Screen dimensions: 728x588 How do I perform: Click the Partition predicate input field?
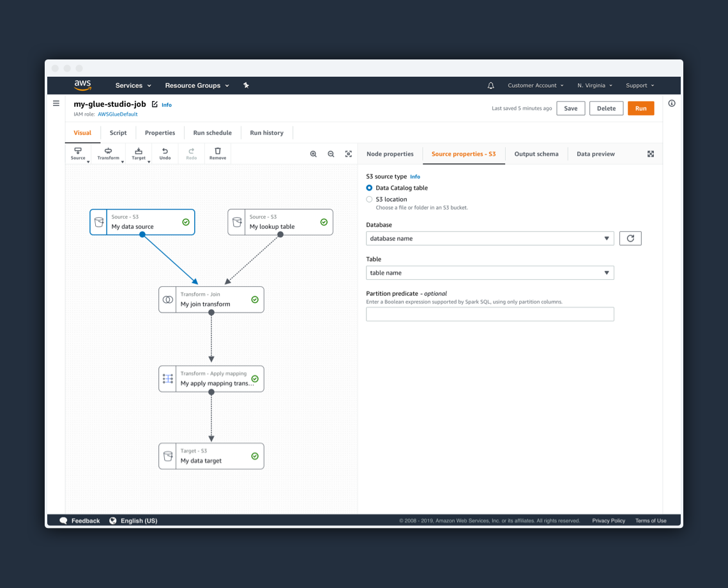(x=490, y=314)
